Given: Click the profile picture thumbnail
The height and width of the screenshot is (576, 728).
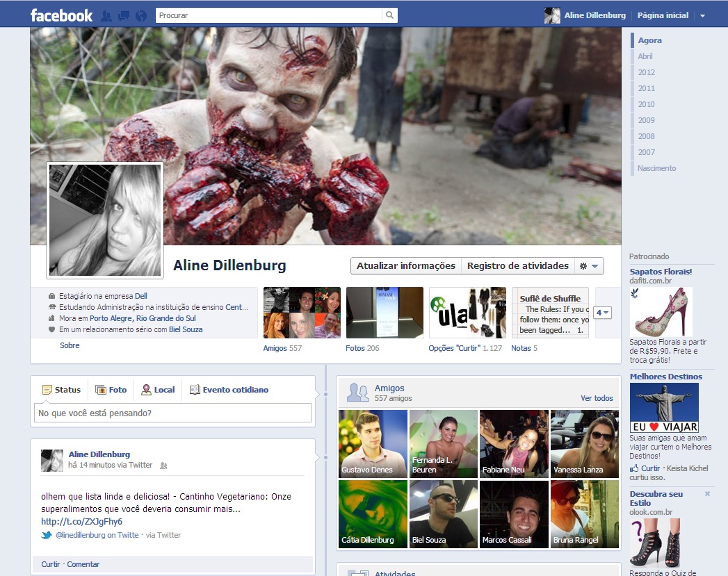Looking at the screenshot, I should point(105,220).
